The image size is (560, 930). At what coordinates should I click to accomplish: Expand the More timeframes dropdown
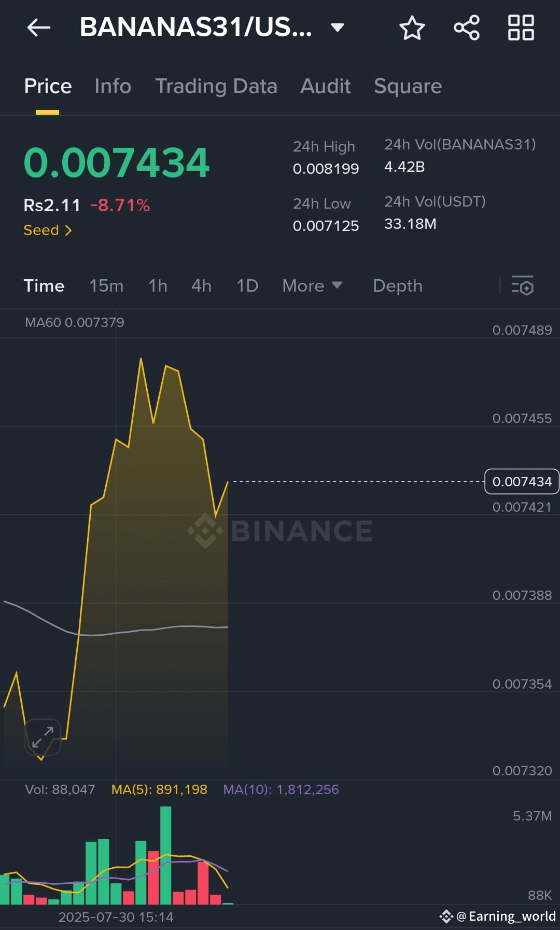(x=312, y=286)
